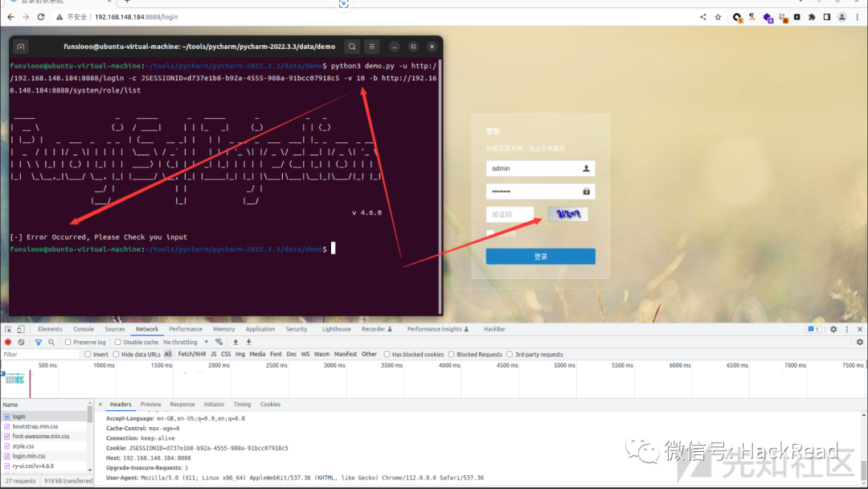Viewport: 868px width, 489px height.
Task: Tick the Invert filter checkbox
Action: coord(88,355)
